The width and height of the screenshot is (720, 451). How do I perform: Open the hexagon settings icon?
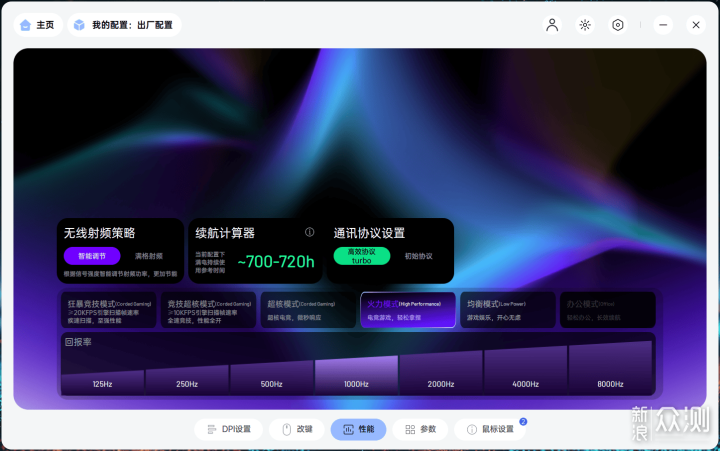[618, 25]
